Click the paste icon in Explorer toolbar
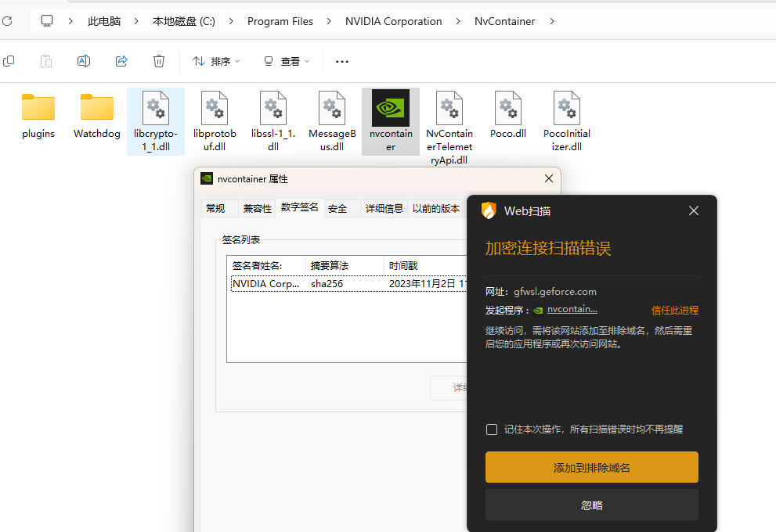This screenshot has width=776, height=532. click(x=46, y=61)
